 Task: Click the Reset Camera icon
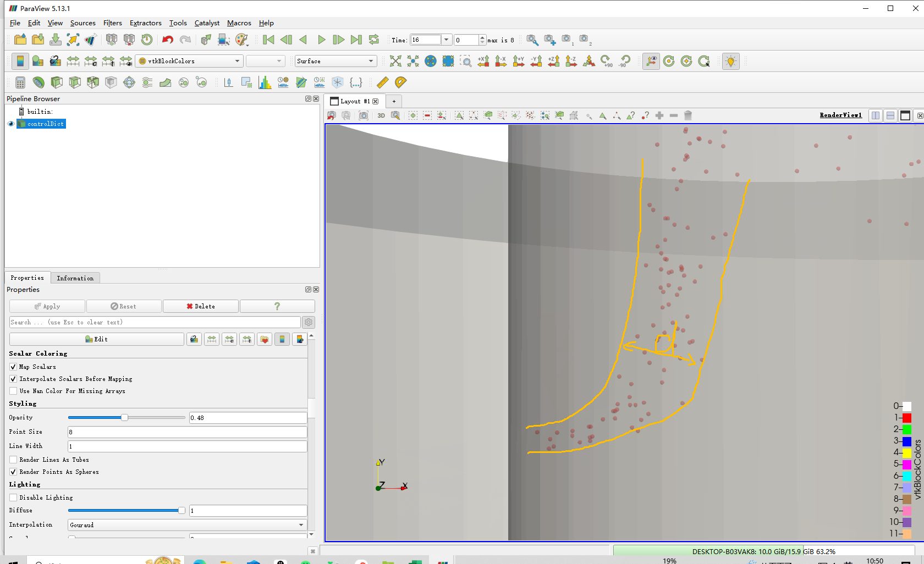[395, 61]
